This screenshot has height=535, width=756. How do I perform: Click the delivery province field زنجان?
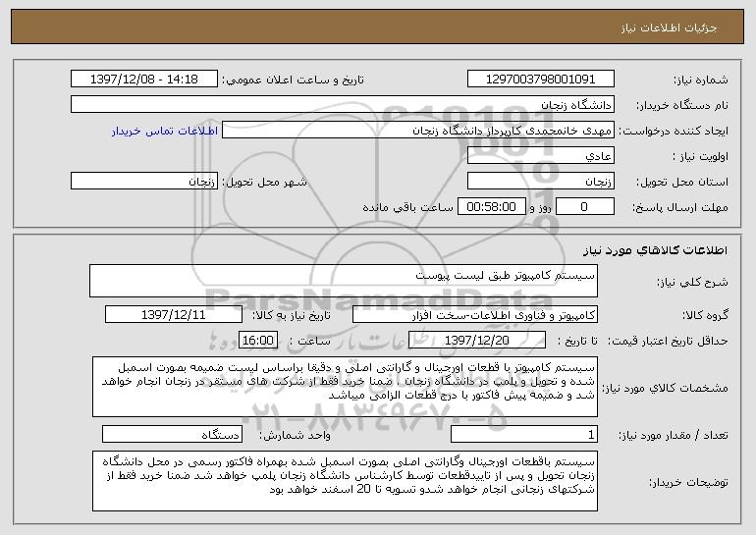point(540,181)
